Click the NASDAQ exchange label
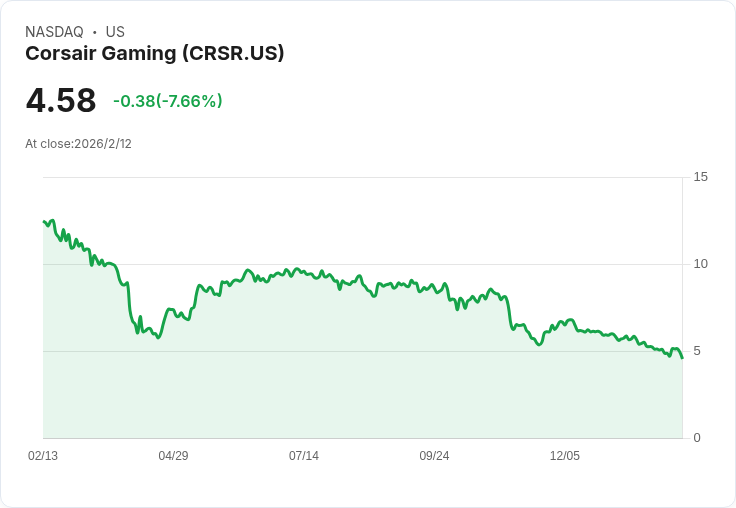736x508 pixels. [x=54, y=32]
